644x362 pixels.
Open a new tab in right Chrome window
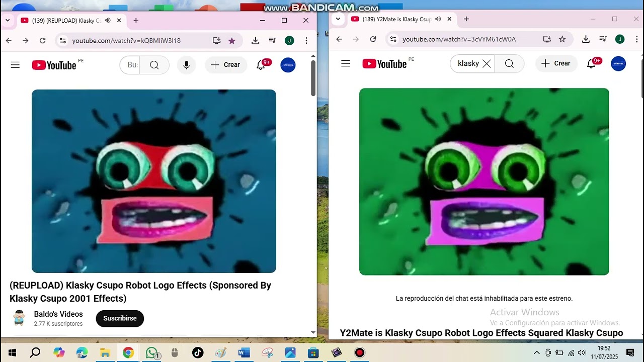[466, 19]
